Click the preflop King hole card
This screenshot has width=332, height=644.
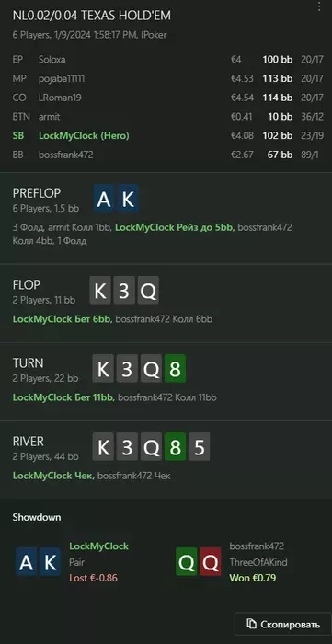point(128,200)
